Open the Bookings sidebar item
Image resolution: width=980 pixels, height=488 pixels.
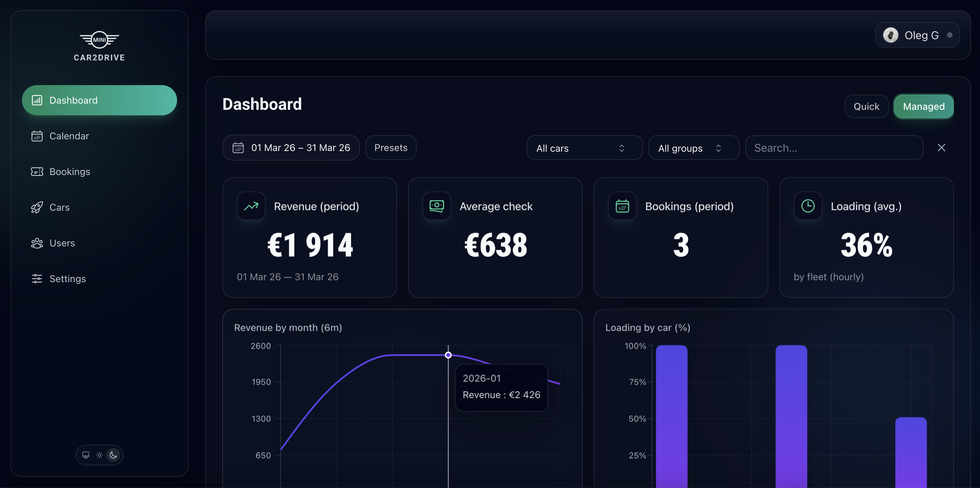pos(70,172)
